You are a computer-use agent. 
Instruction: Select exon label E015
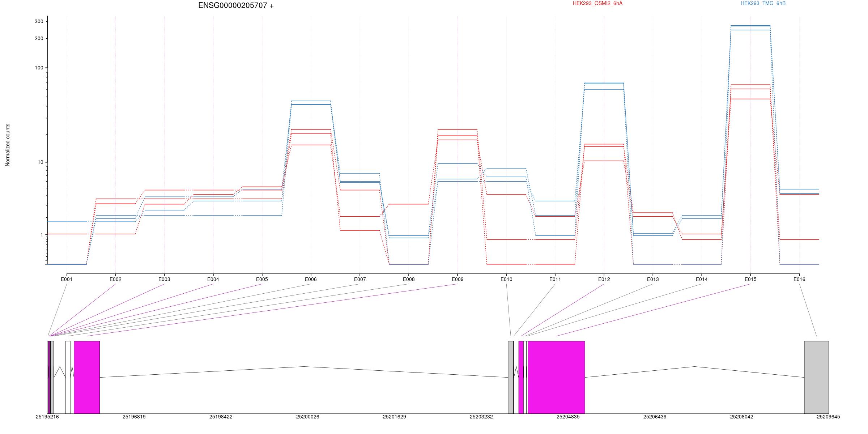coord(750,279)
